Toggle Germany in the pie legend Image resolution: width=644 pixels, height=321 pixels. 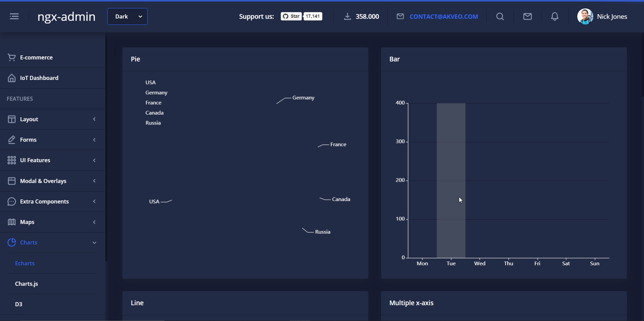[x=156, y=93]
